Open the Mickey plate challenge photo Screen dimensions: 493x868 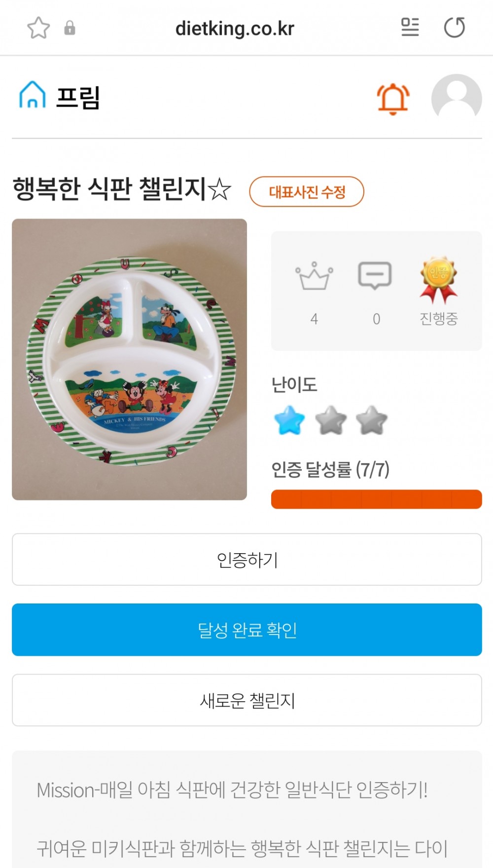[129, 359]
